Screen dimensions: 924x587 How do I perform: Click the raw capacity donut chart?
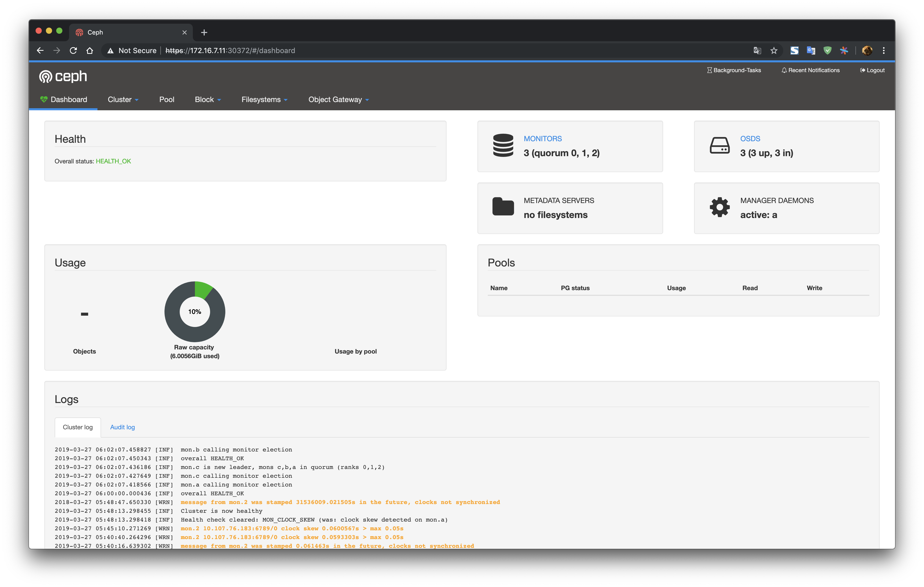click(x=195, y=311)
